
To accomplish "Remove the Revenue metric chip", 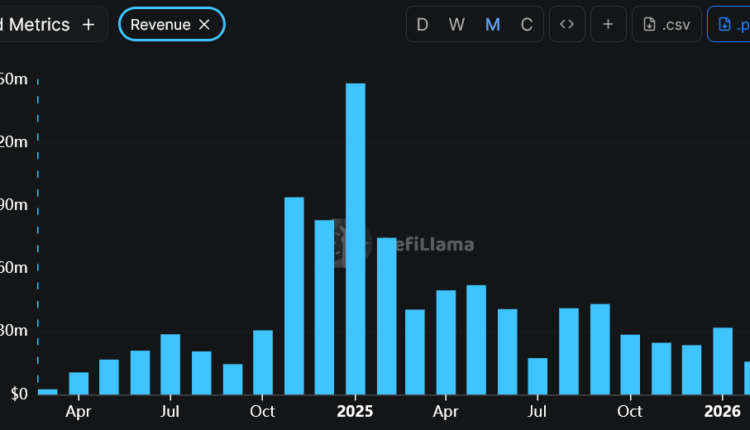I will 204,24.
